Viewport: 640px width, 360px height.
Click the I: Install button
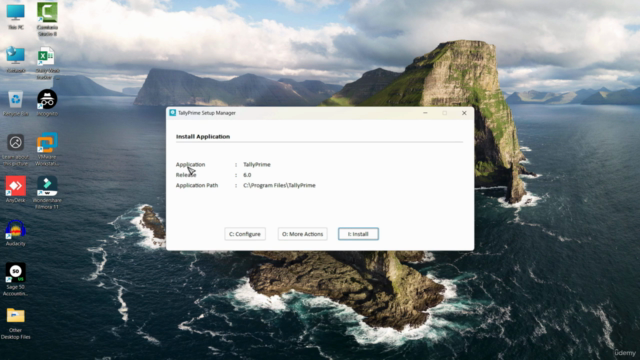click(x=358, y=234)
